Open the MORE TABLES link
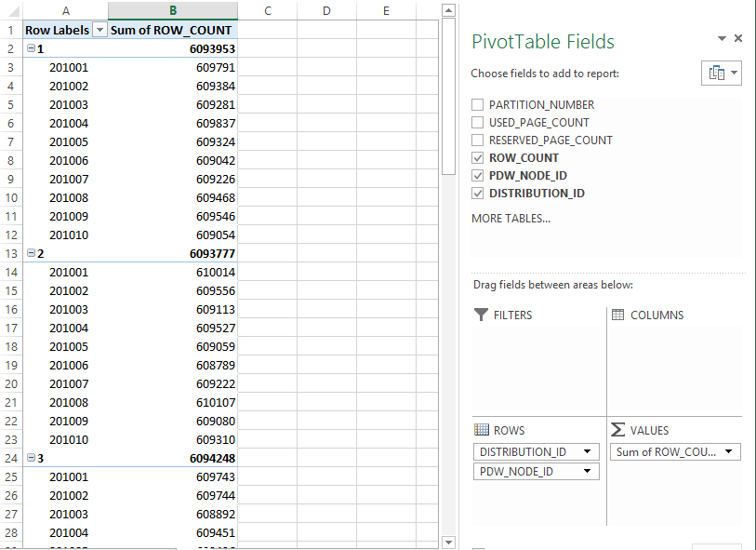 [x=511, y=219]
